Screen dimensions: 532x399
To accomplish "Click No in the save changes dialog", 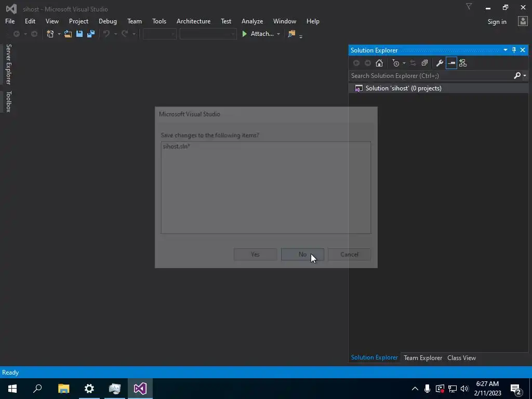I will pyautogui.click(x=303, y=255).
